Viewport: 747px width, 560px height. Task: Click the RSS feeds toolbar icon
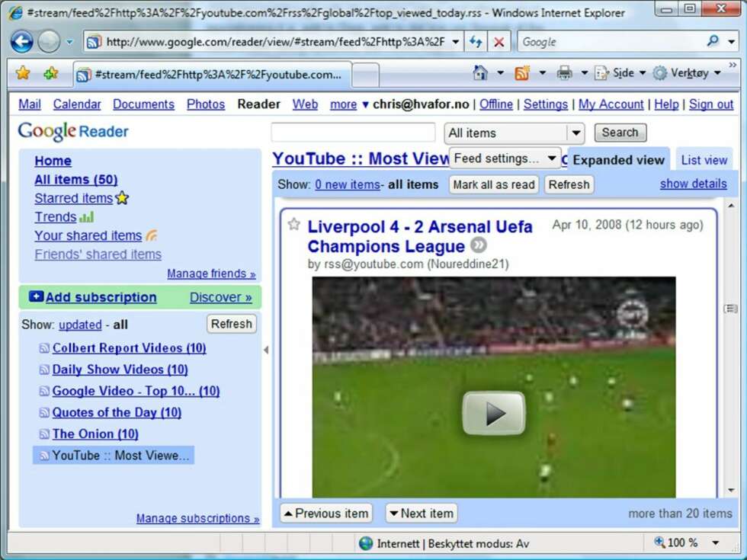tap(522, 73)
